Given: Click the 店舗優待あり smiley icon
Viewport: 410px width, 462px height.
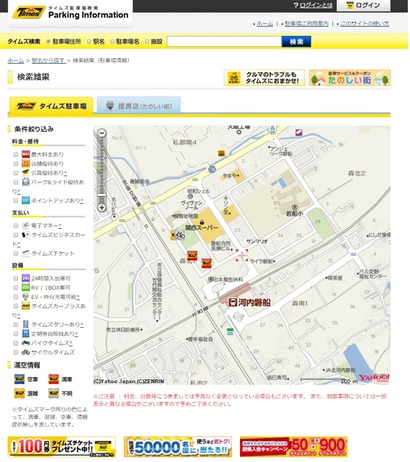Looking at the screenshot, I should pos(26,163).
